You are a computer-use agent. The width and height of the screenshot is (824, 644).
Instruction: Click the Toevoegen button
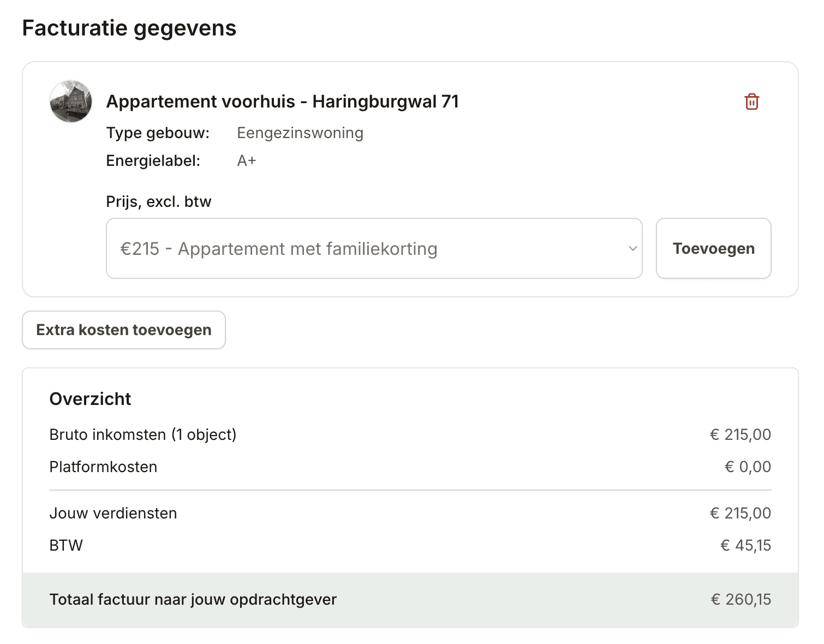coord(713,248)
